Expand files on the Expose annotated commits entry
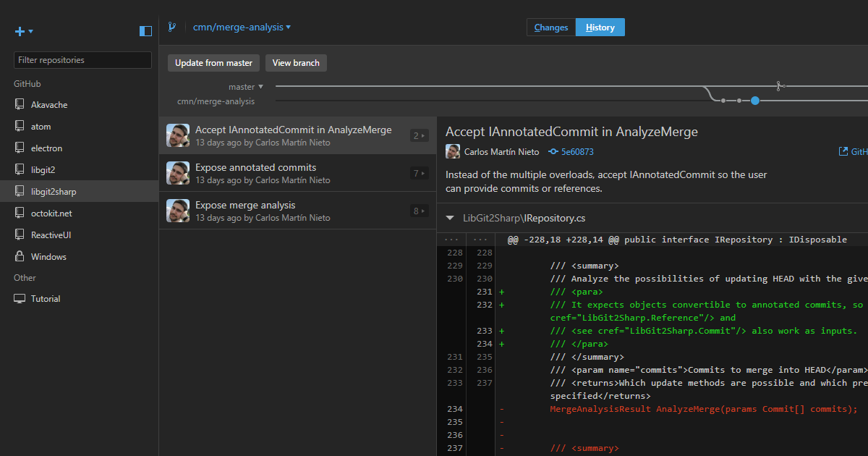The image size is (868, 456). click(419, 173)
